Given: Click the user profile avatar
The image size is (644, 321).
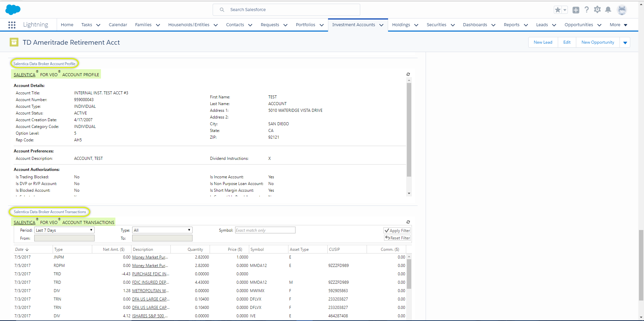Looking at the screenshot, I should [622, 10].
